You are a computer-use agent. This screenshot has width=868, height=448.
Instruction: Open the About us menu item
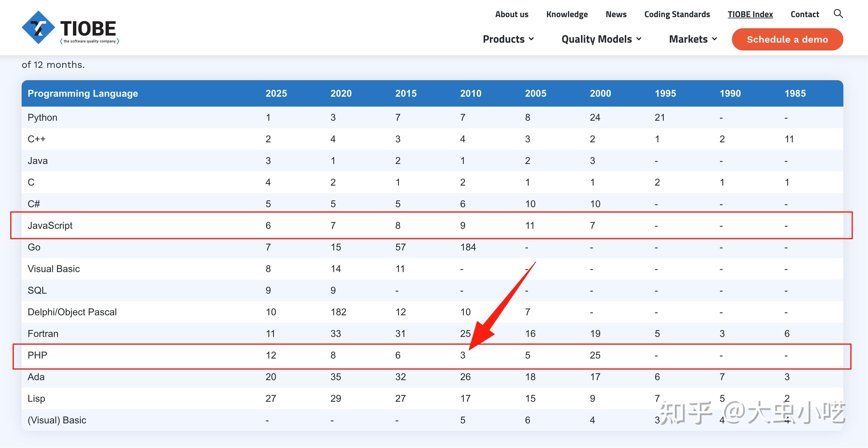511,14
